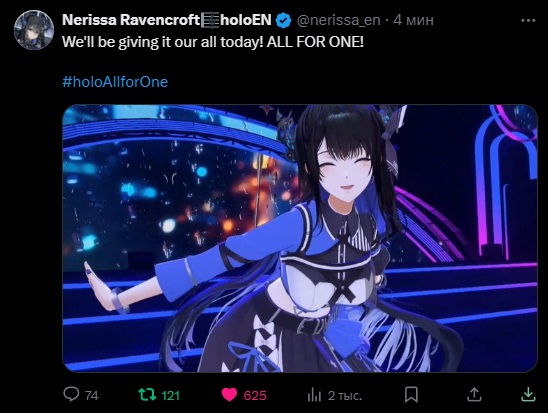Click the like count 625

[x=255, y=396]
